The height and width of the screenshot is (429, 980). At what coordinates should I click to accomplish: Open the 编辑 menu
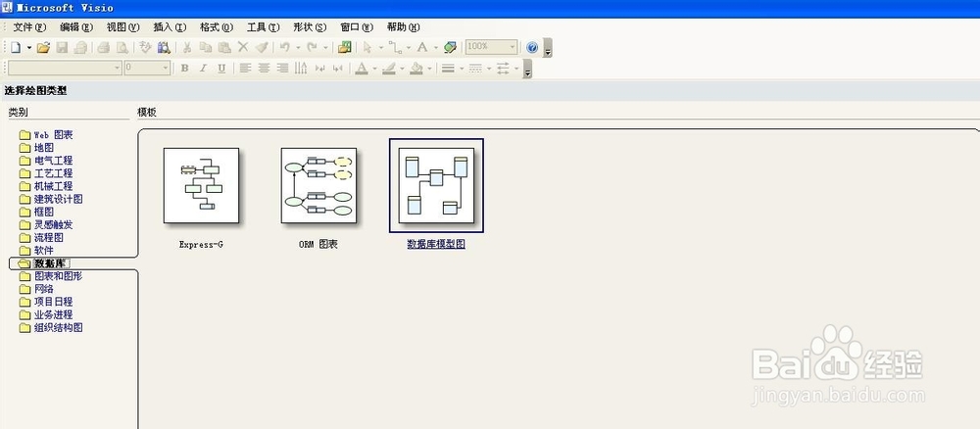(76, 27)
